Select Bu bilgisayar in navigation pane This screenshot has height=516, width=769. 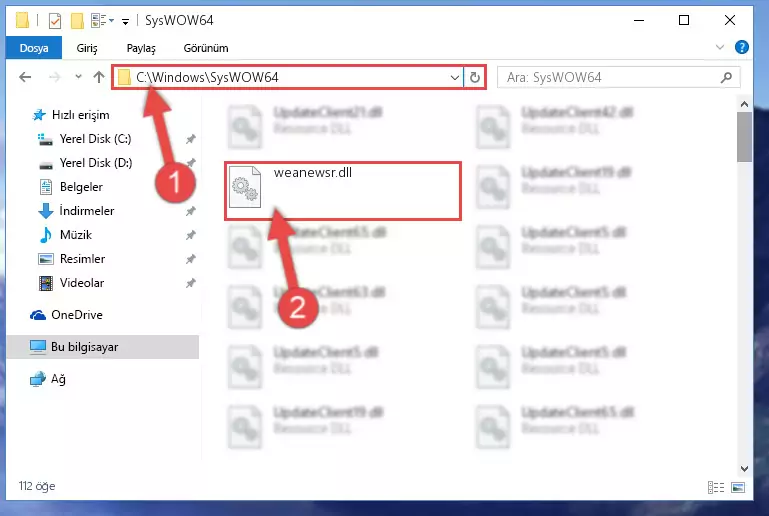103,347
